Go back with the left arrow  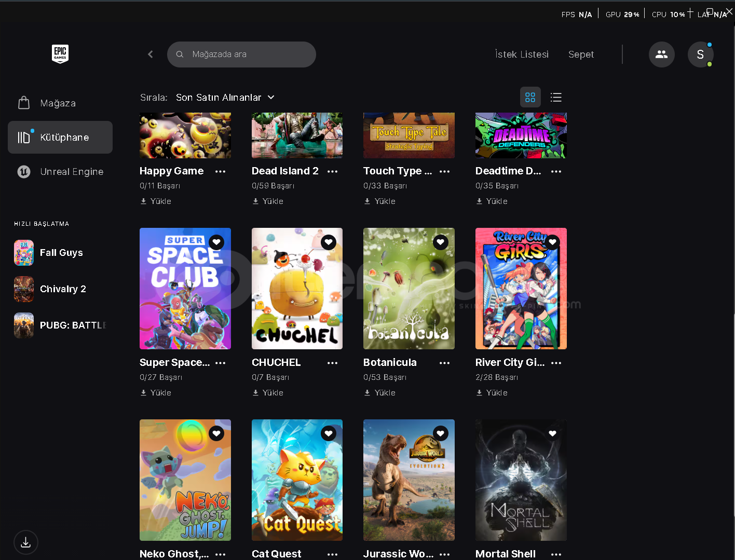point(151,54)
